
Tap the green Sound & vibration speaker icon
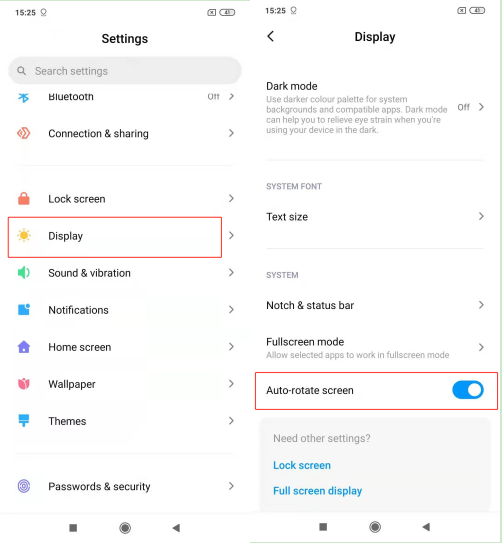(x=24, y=273)
